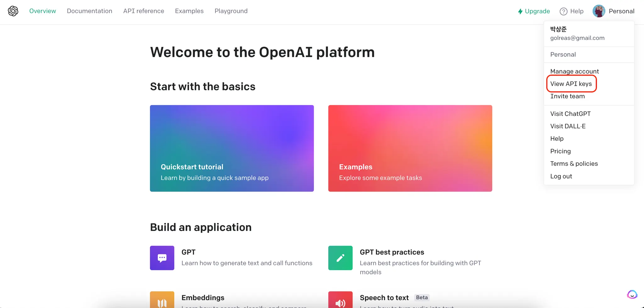Click the Upgrade lightning bolt icon

click(520, 11)
